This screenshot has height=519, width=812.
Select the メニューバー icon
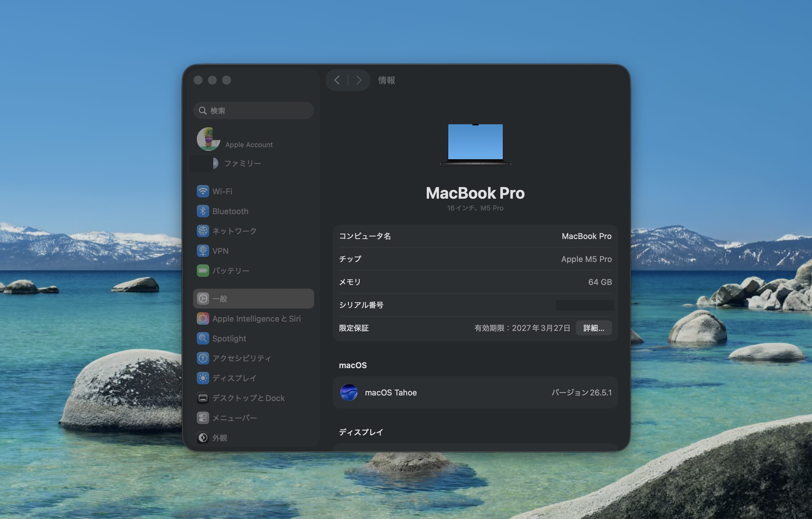coord(203,418)
